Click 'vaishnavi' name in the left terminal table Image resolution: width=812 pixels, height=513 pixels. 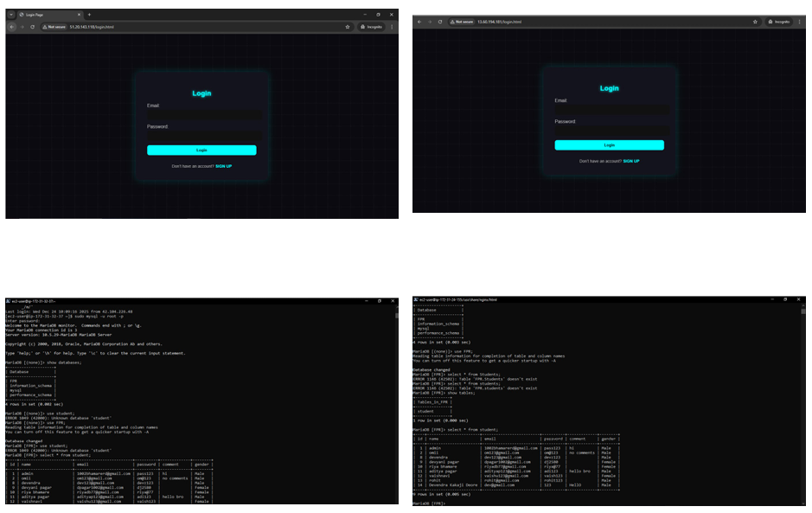click(32, 502)
